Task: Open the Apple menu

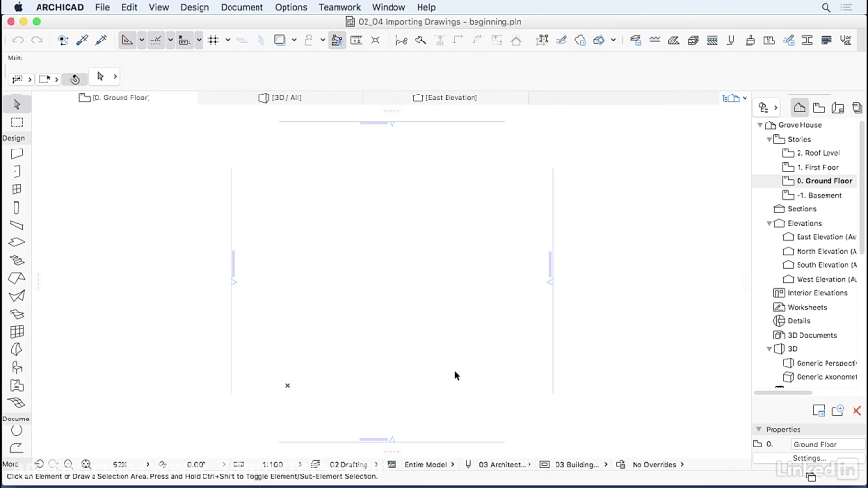Action: click(x=18, y=7)
